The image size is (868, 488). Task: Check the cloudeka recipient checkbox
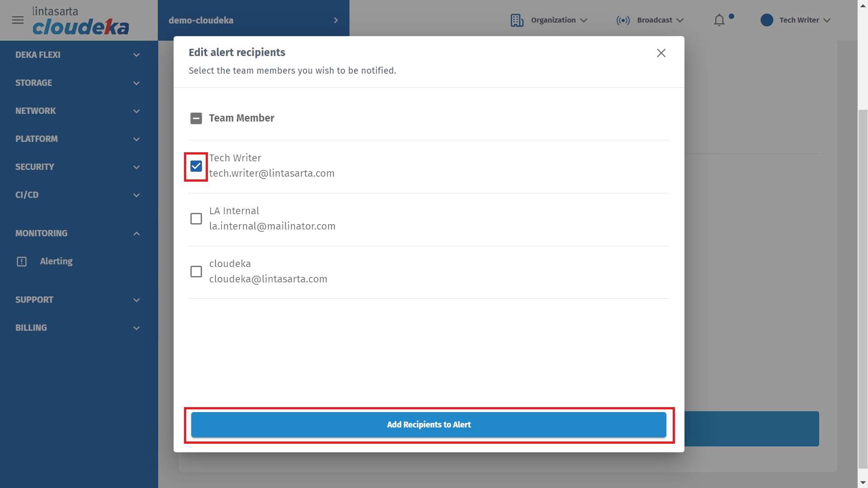coord(196,272)
